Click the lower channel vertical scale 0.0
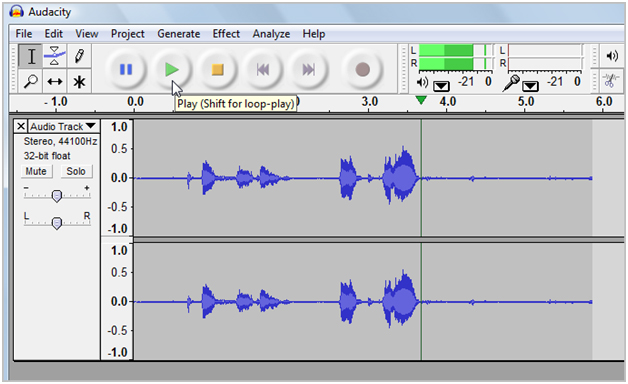The height and width of the screenshot is (384, 628). coord(119,301)
